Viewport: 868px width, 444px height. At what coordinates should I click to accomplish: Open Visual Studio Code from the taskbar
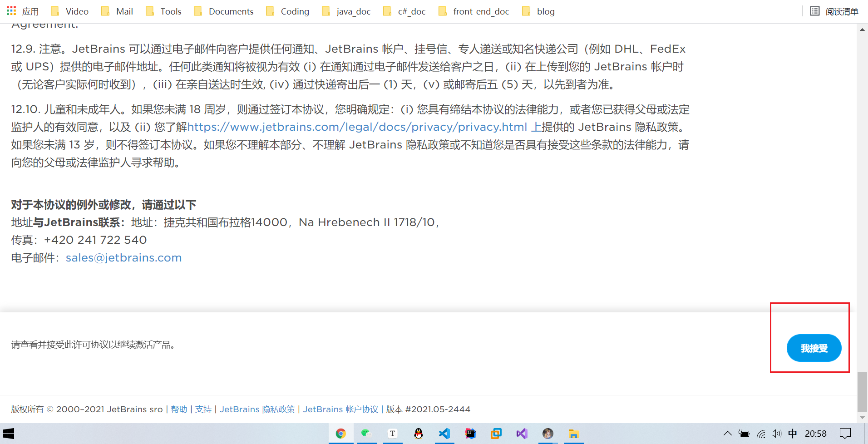[x=444, y=434]
